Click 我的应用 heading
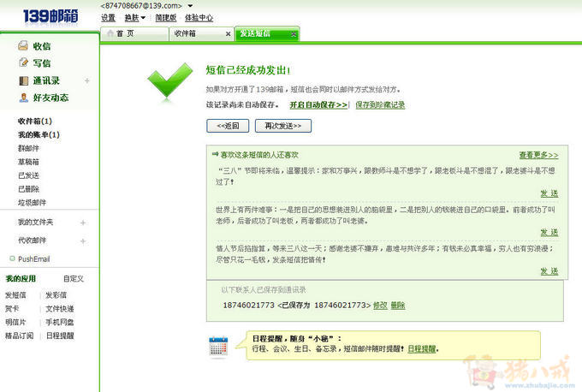582x392 pixels. 21,278
